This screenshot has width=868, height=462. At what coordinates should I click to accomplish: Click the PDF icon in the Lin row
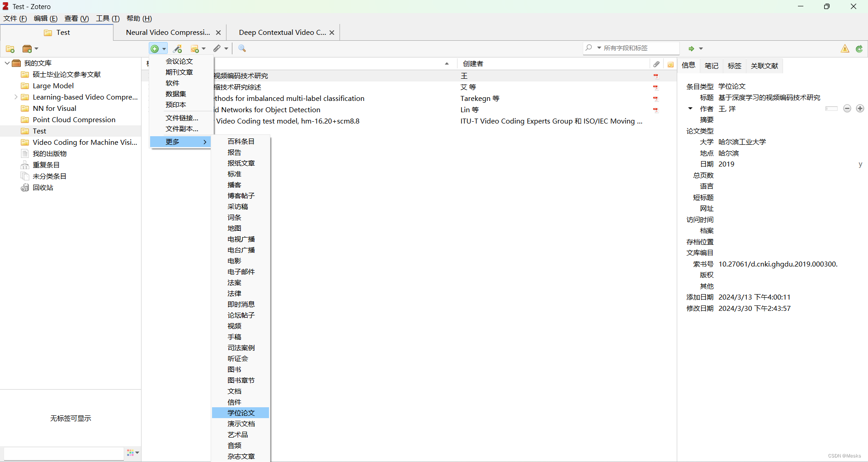tap(656, 110)
